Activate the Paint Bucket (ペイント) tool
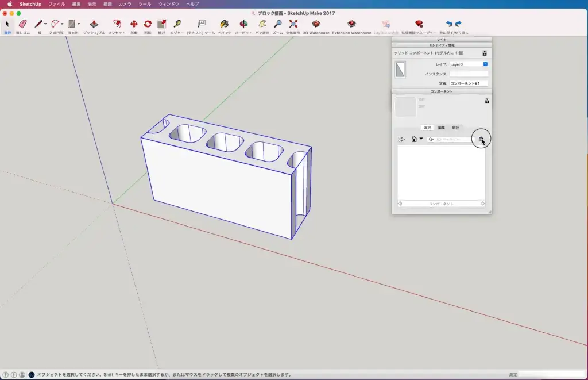The image size is (588, 380). tap(225, 24)
